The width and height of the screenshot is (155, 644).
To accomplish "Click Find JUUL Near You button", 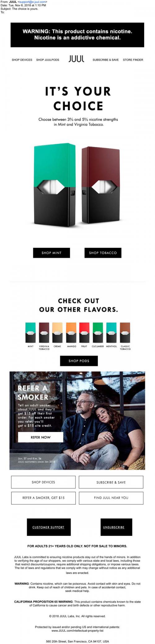I will 111,498.
